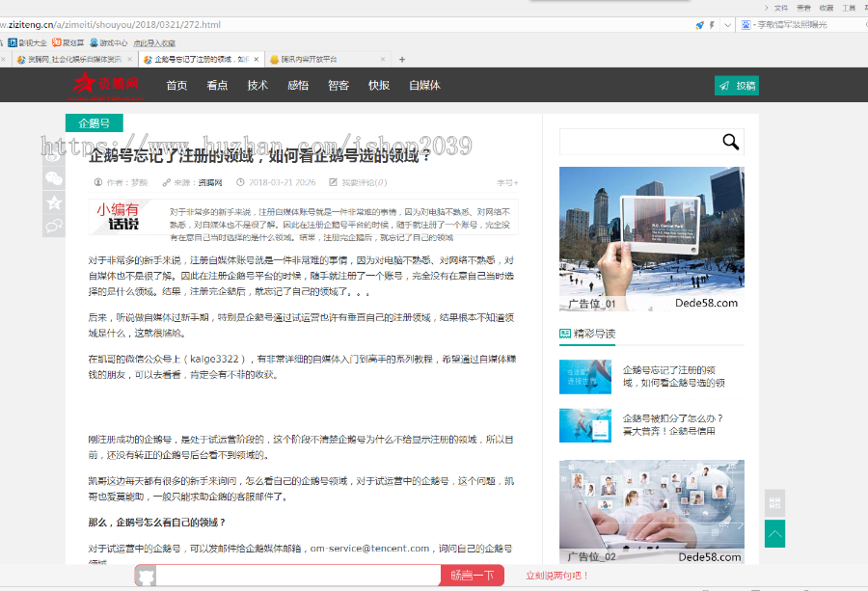
Task: Click the 畅言一下 comment submit button
Action: (x=473, y=574)
